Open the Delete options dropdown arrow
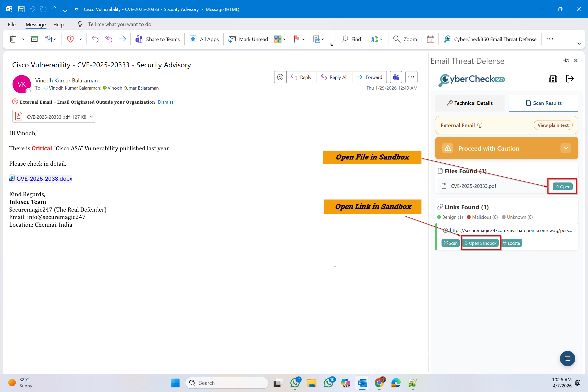Image resolution: width=588 pixels, height=392 pixels. [23, 39]
